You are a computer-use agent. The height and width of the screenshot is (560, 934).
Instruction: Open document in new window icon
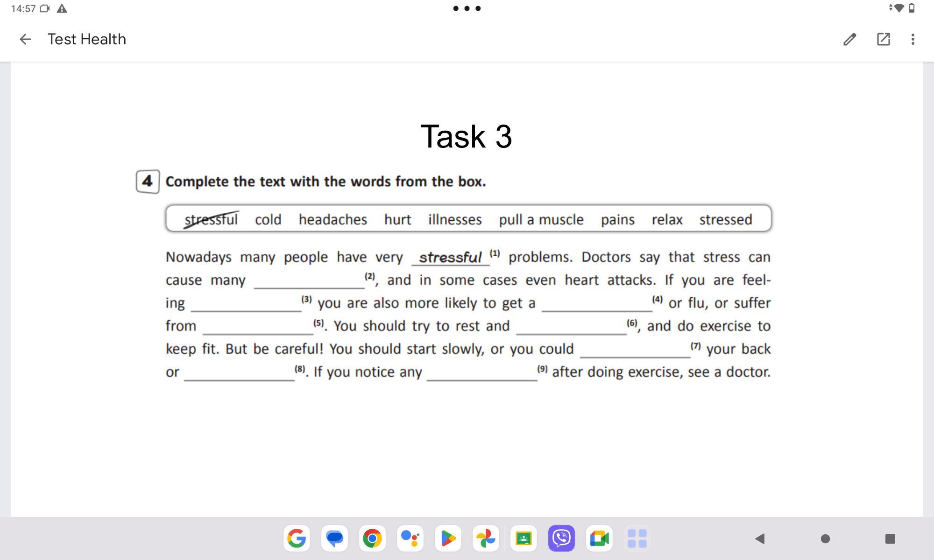tap(883, 39)
